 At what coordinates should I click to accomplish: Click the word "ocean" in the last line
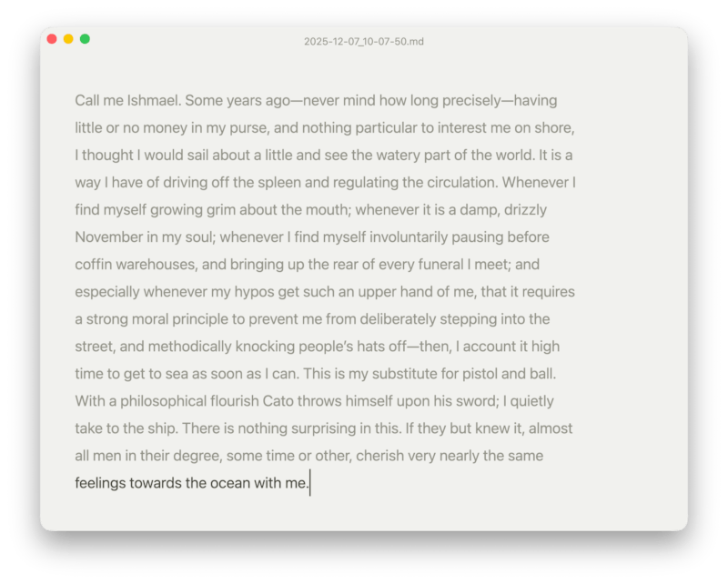(228, 483)
